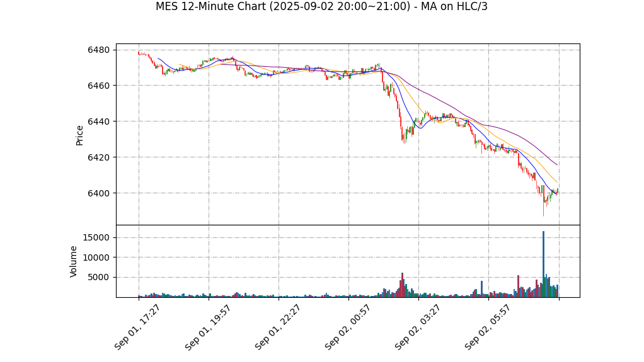Click the 6400 price axis label
This screenshot has width=644, height=362.
pos(99,193)
